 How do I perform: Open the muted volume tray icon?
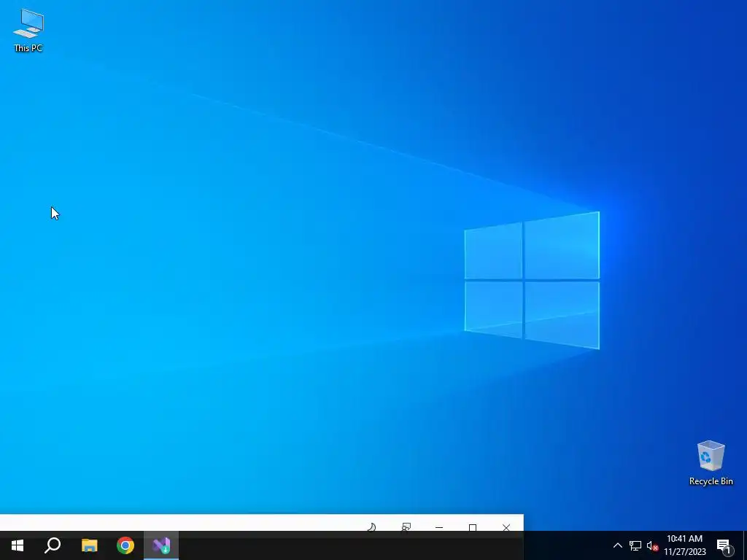click(x=652, y=545)
